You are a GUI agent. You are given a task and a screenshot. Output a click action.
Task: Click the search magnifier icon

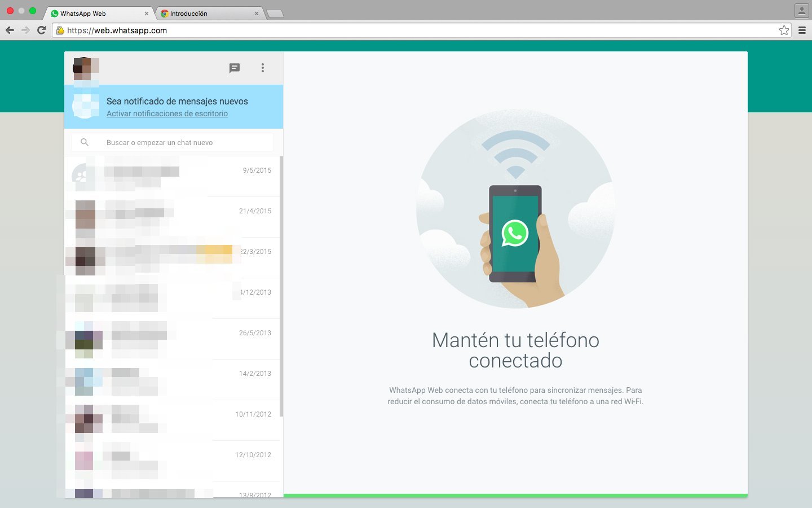pos(85,142)
